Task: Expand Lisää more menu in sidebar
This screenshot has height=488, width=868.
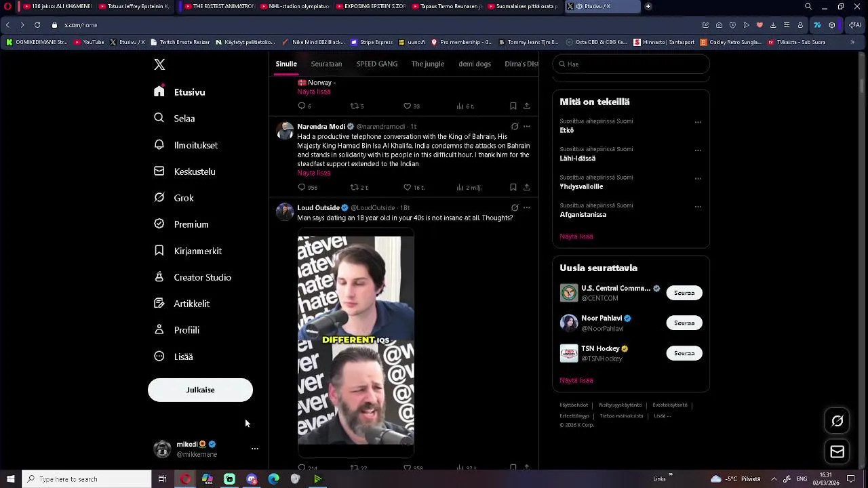Action: (174, 357)
